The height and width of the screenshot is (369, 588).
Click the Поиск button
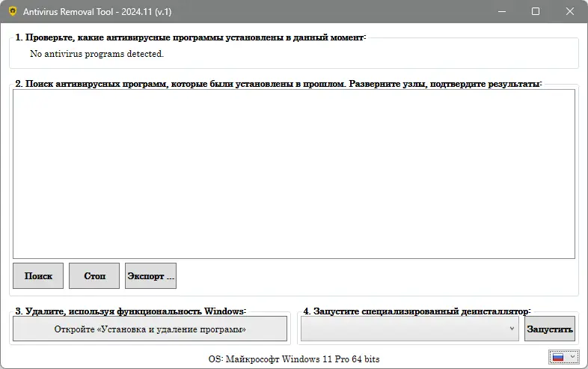[x=38, y=276]
